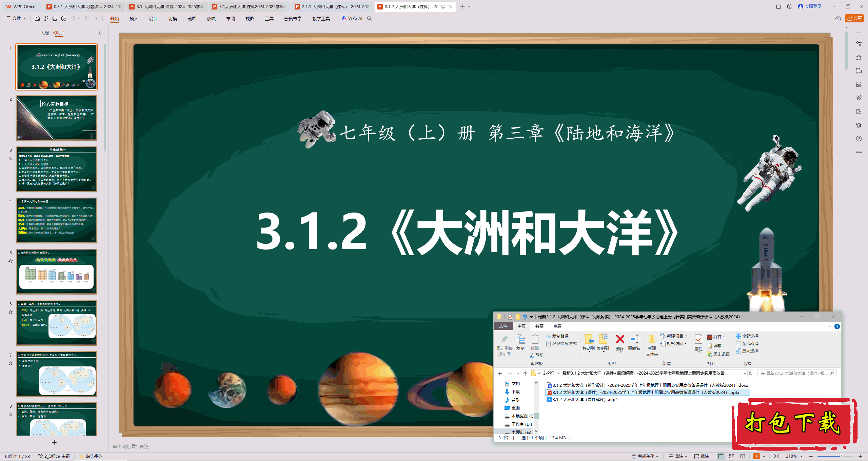Screen dimensions: 868x461
Task: Switch to the 大纲 outline tab
Action: [x=44, y=33]
